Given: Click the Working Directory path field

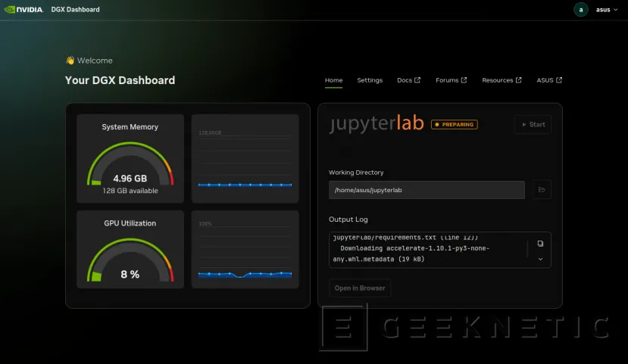Looking at the screenshot, I should (x=426, y=190).
